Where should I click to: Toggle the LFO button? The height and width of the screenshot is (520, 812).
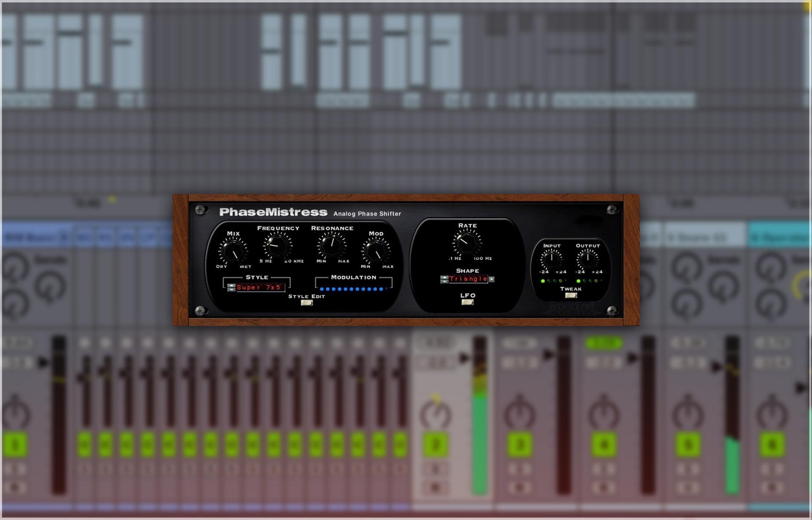[x=467, y=302]
